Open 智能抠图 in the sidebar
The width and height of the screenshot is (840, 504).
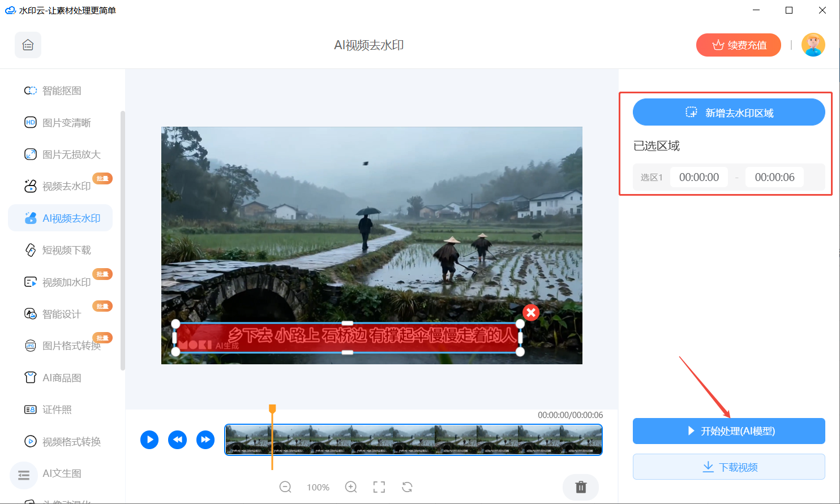coord(61,91)
